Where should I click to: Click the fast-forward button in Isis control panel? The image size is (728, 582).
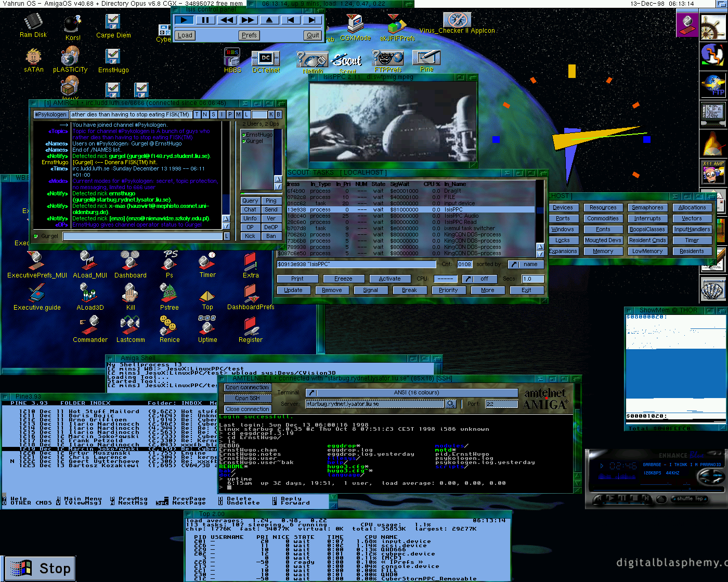click(248, 20)
